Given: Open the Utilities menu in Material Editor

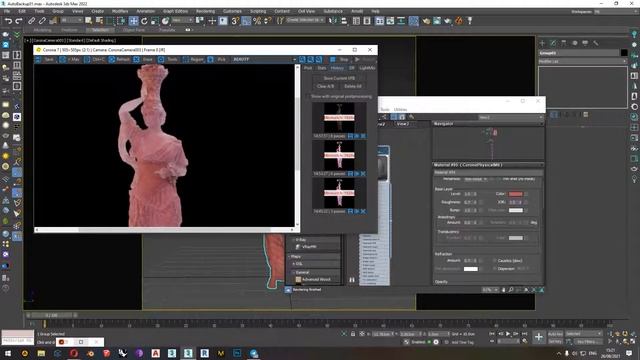Looking at the screenshot, I should [x=400, y=109].
